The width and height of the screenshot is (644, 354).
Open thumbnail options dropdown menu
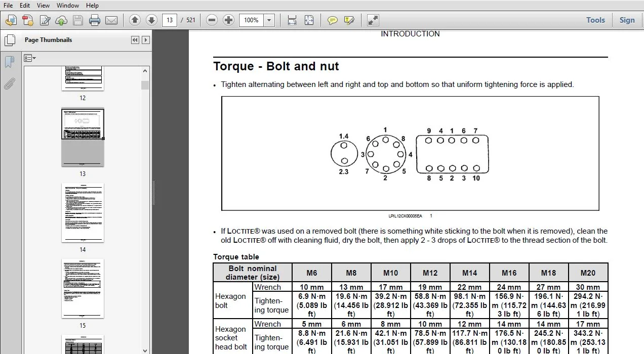(30, 58)
